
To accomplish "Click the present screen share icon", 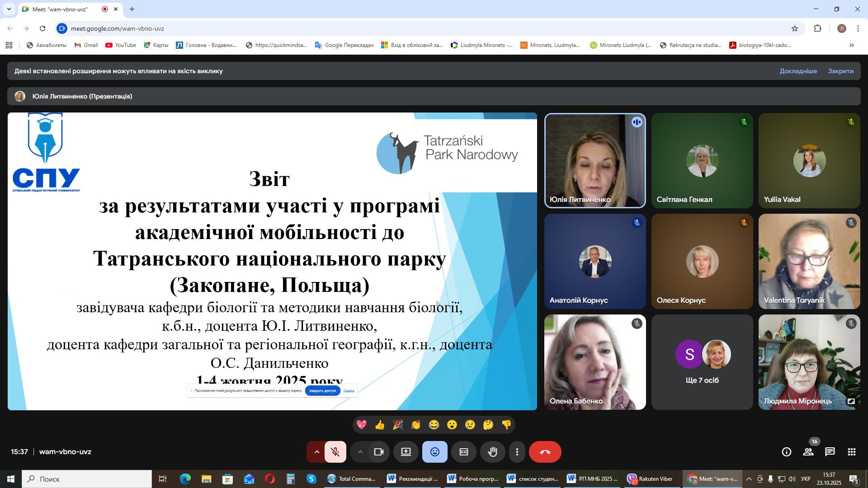I will [406, 452].
